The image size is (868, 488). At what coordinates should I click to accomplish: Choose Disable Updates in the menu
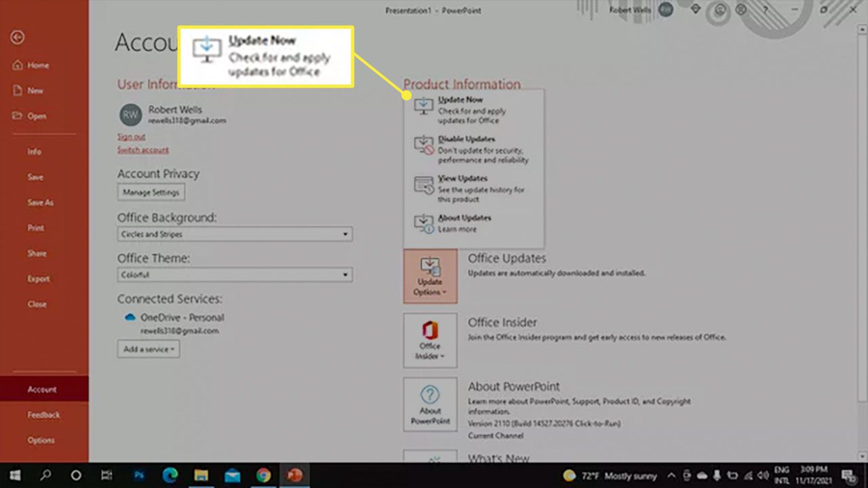pyautogui.click(x=473, y=149)
